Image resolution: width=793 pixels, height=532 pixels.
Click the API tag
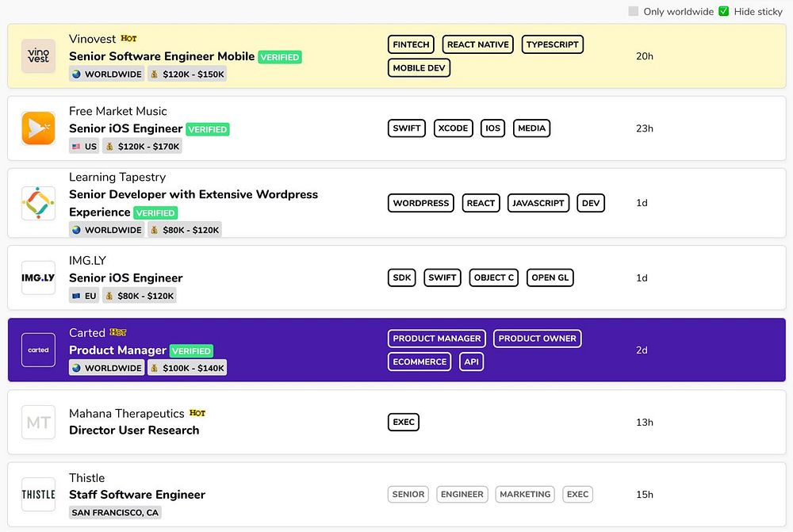pyautogui.click(x=471, y=362)
